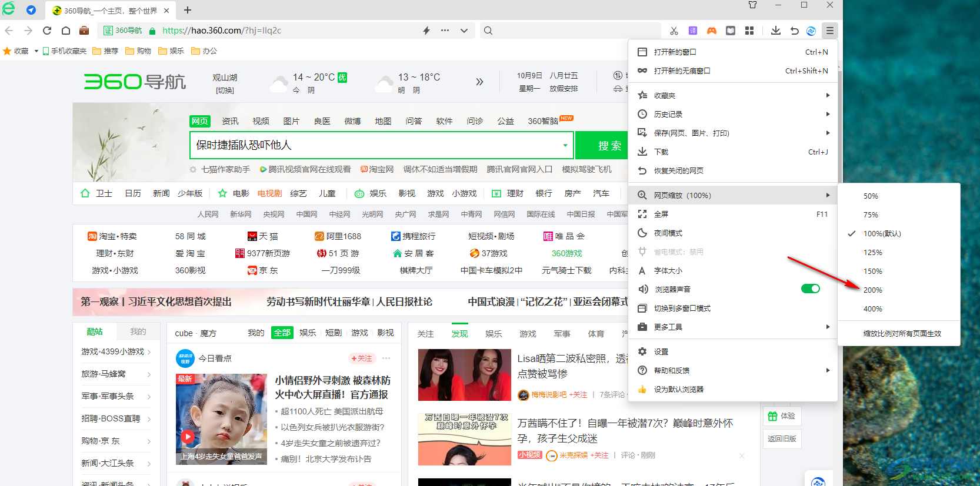
Task: Click the undo restore-closed-tab toolbar icon
Action: 794,31
